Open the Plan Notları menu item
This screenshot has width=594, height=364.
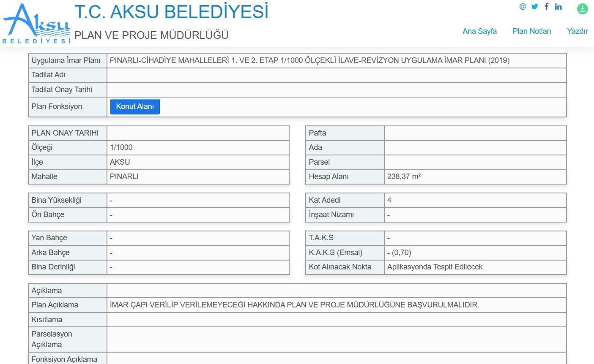click(531, 31)
